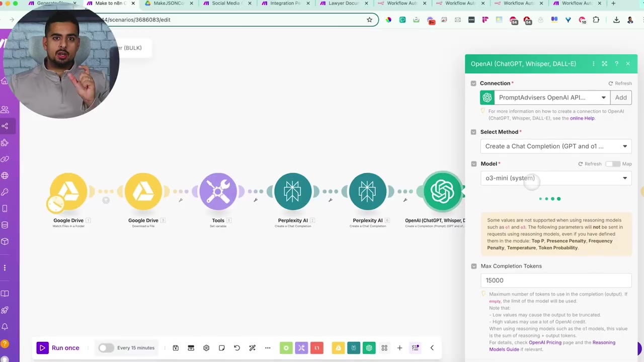Open the scenarios share icon in sidebar

[x=5, y=126]
